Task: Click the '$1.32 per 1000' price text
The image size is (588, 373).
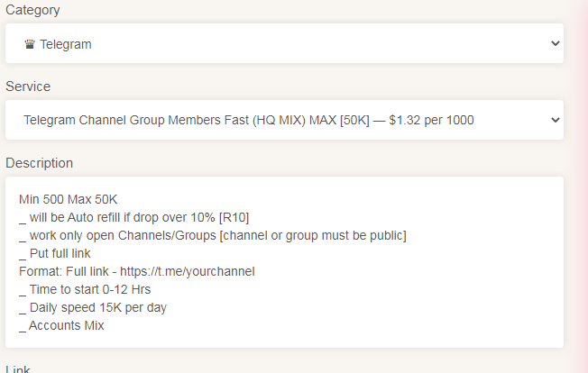Action: tap(431, 120)
